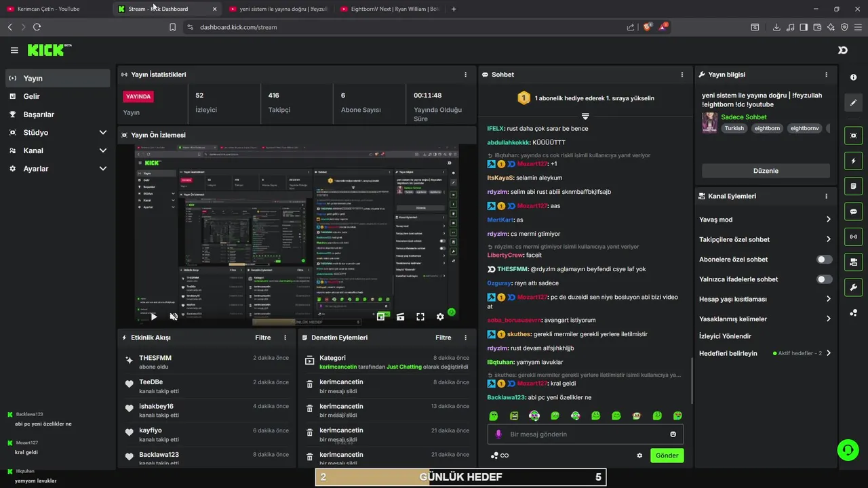Click the chat panel scrollbar

click(x=691, y=381)
